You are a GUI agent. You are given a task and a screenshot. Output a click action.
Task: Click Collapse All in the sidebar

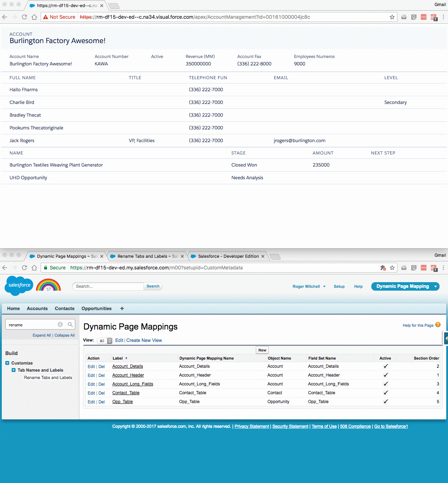(65, 335)
